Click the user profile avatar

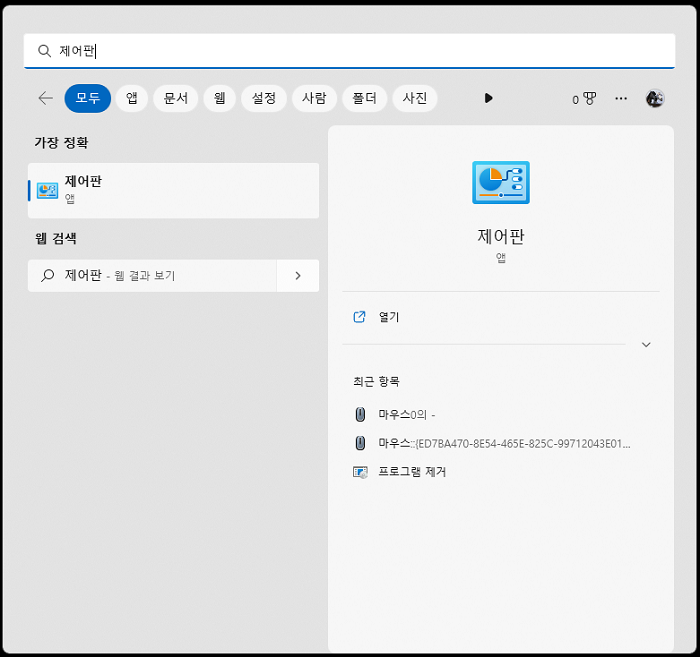pyautogui.click(x=655, y=98)
